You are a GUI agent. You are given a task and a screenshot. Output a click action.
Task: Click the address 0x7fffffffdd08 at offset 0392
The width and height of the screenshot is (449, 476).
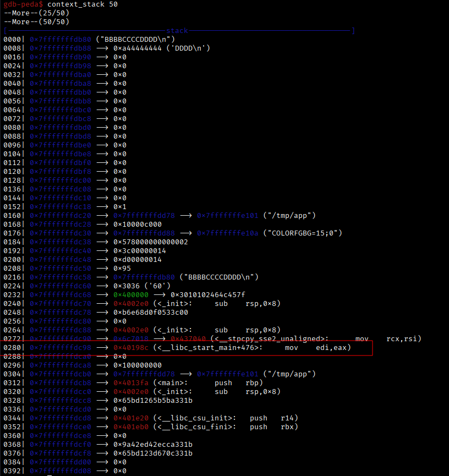click(x=61, y=471)
